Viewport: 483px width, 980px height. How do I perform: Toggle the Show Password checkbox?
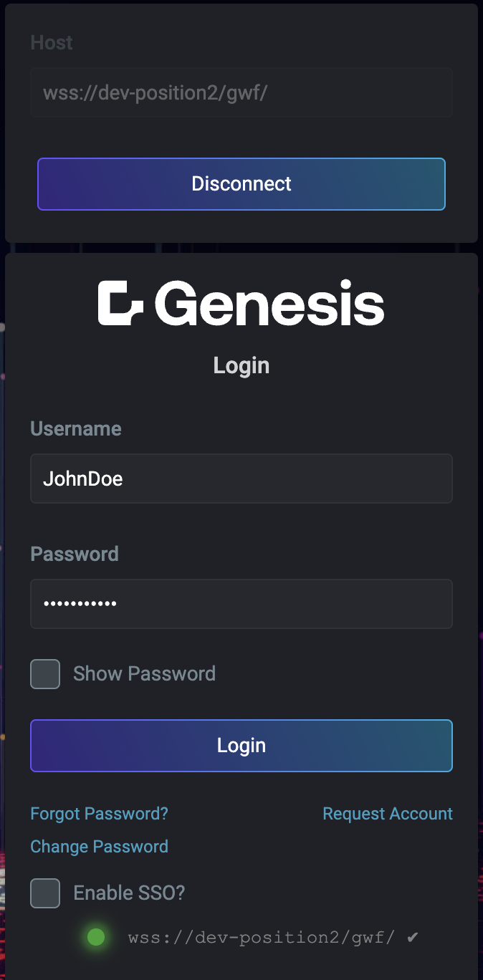45,674
